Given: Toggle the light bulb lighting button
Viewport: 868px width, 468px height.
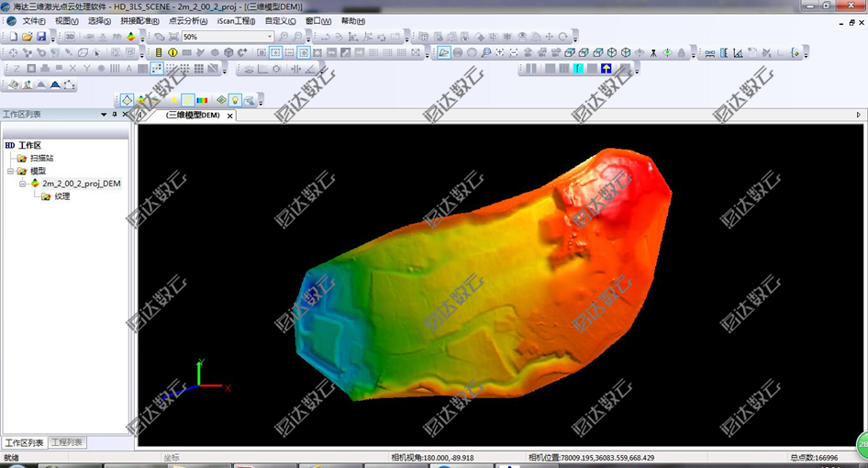Looking at the screenshot, I should (x=235, y=100).
